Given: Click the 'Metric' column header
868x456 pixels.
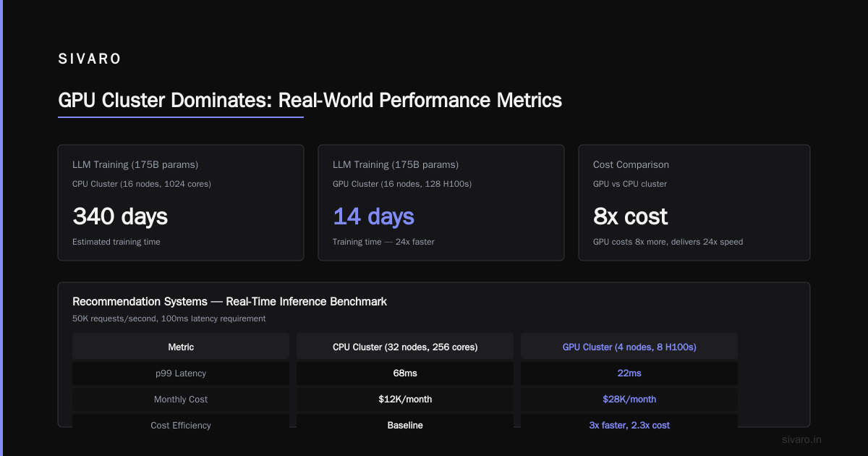Looking at the screenshot, I should tap(181, 347).
